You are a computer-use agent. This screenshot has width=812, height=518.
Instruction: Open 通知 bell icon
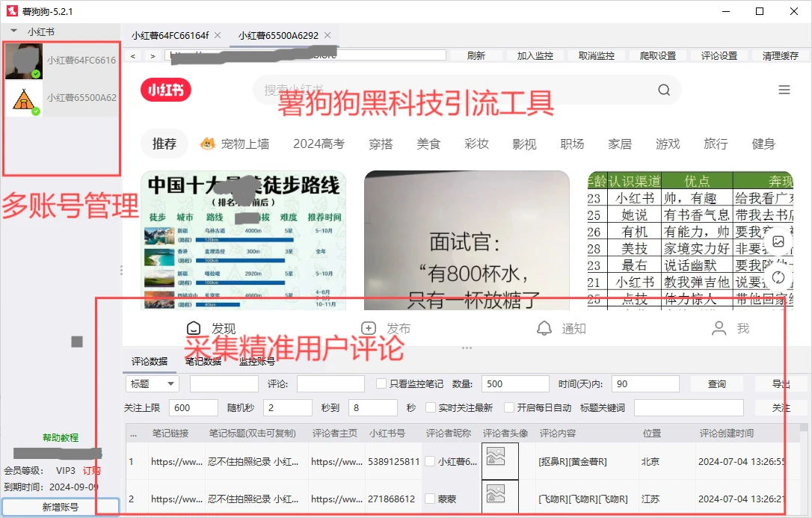coord(544,328)
